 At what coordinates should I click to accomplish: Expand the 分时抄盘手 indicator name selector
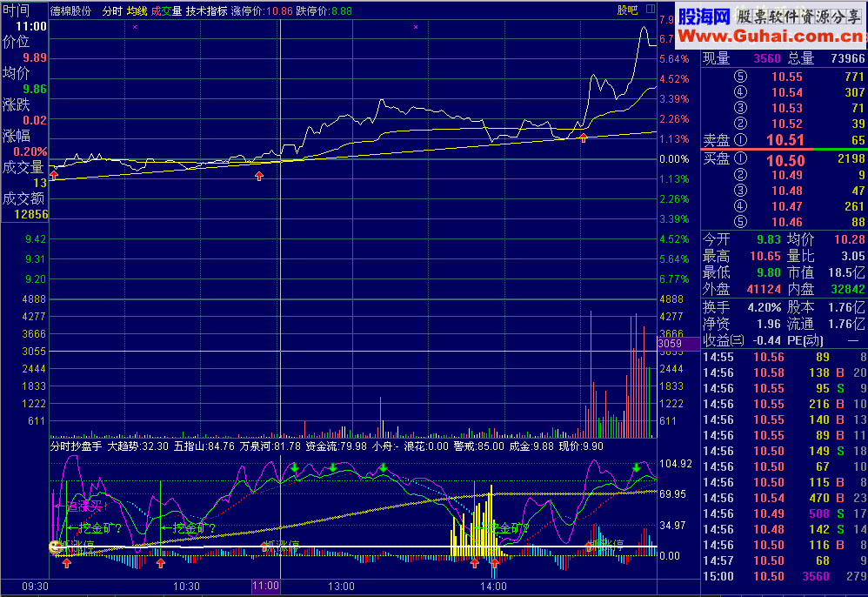tap(76, 446)
